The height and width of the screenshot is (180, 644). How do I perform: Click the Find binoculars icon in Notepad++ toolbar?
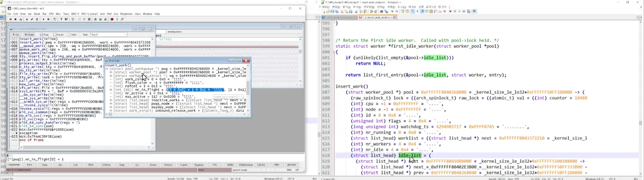(x=382, y=11)
